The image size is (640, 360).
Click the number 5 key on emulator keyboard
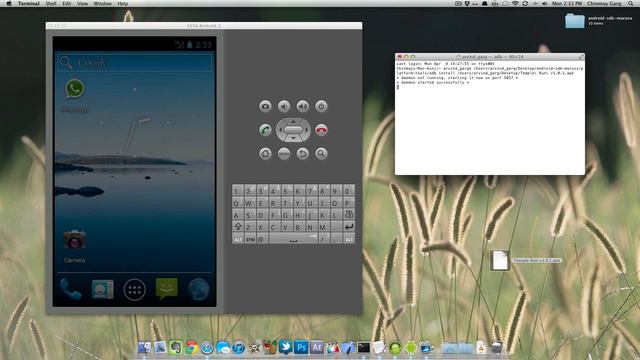click(x=287, y=191)
